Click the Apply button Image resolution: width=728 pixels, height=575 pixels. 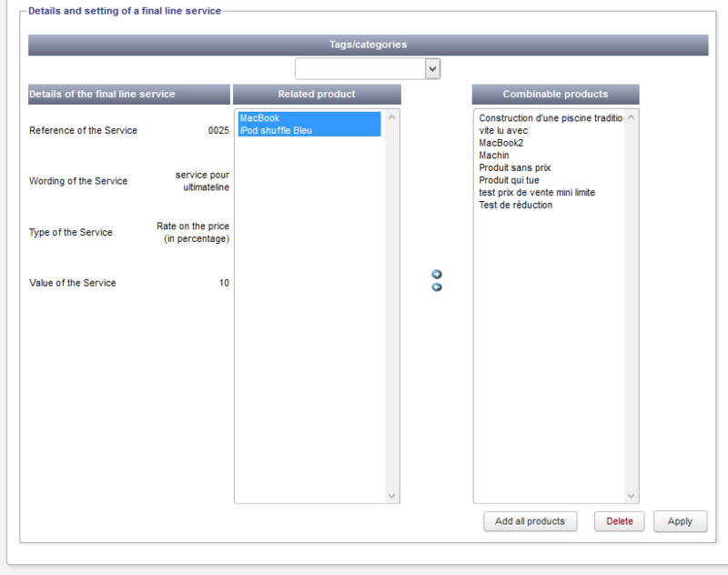680,521
